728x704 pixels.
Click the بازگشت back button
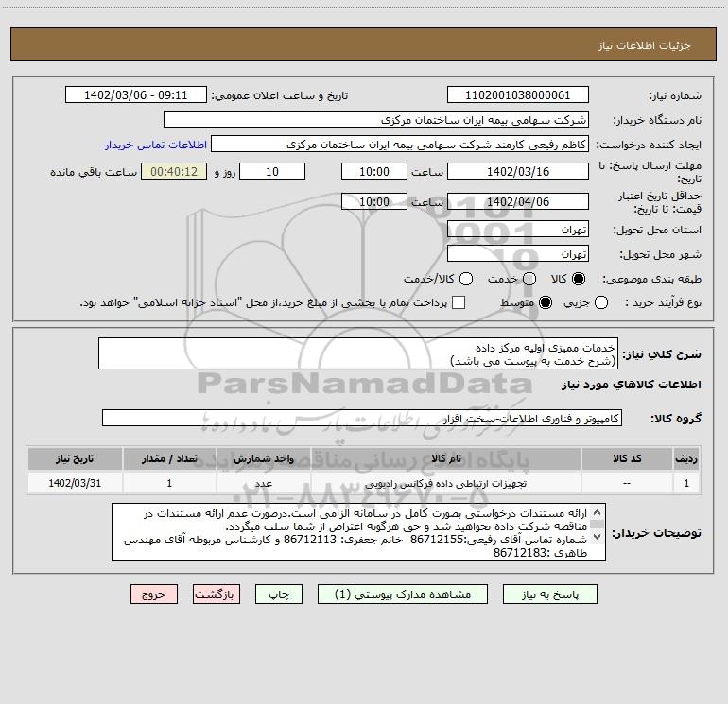point(217,594)
